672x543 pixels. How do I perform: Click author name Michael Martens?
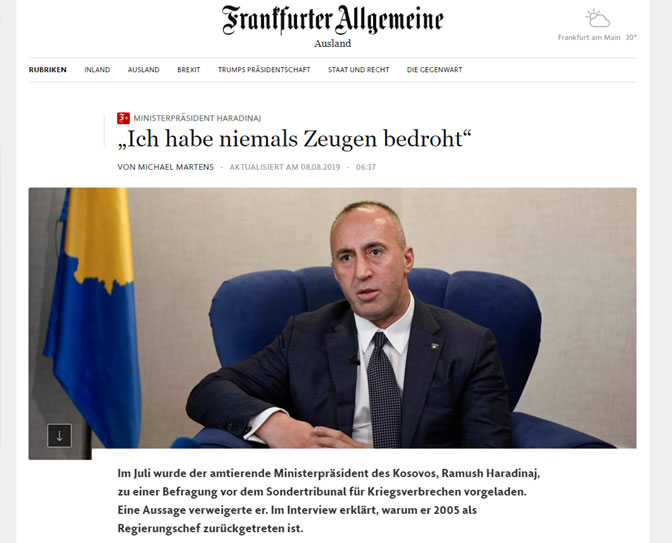point(176,167)
